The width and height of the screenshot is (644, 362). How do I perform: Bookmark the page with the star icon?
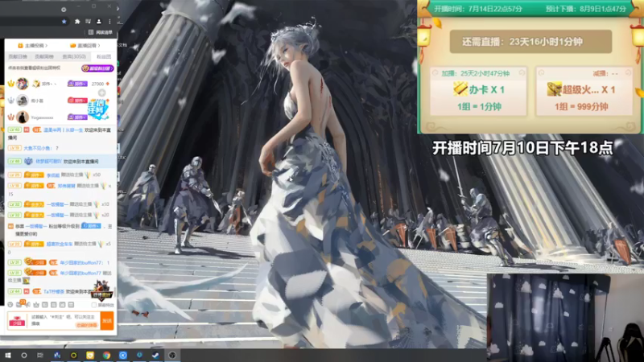[64, 22]
